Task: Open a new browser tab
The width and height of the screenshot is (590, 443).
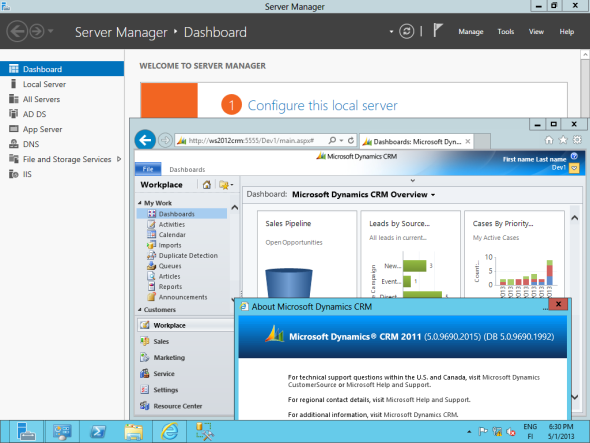Action: pos(482,142)
